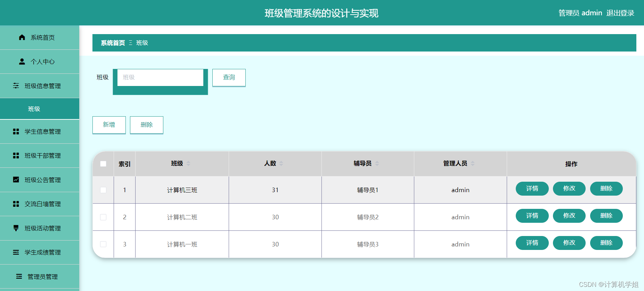This screenshot has width=644, height=291.
Task: Click the list icon beside 管理员管理
Action: coord(19,276)
